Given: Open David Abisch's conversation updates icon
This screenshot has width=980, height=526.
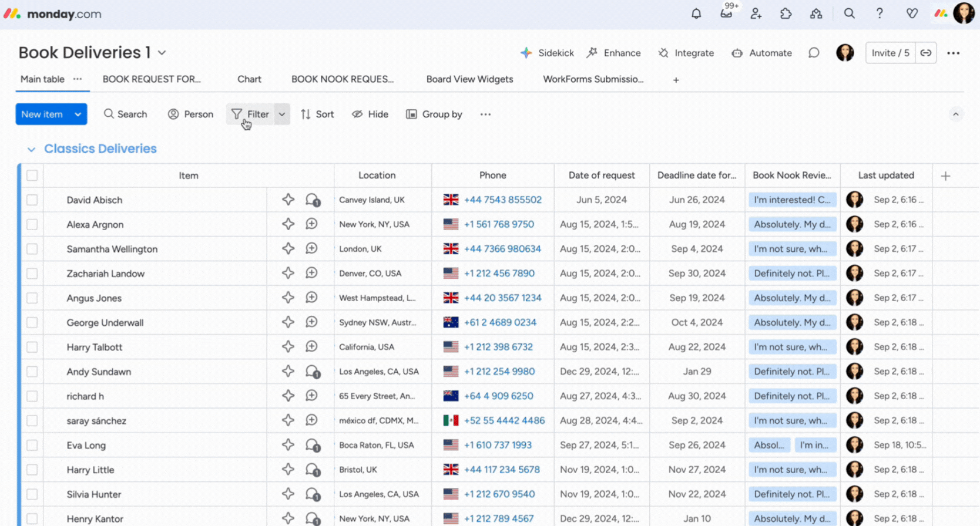Looking at the screenshot, I should click(313, 200).
